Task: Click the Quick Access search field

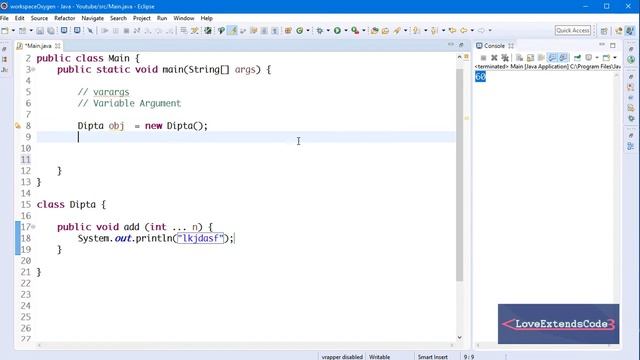Action: (573, 31)
